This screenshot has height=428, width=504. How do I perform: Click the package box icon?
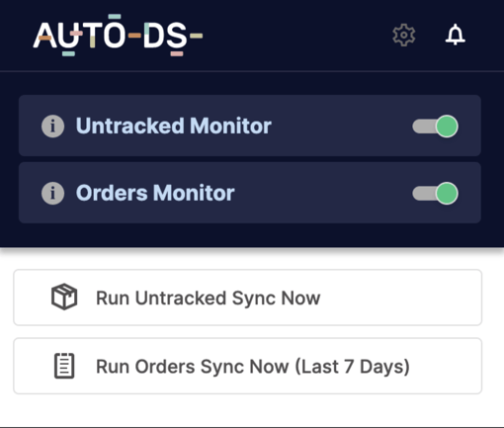64,297
